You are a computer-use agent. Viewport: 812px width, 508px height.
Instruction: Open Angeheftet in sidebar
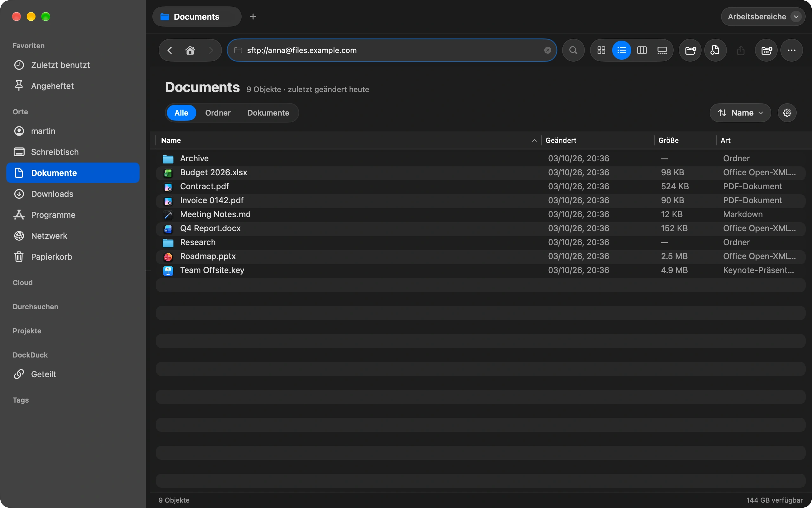(x=73, y=86)
